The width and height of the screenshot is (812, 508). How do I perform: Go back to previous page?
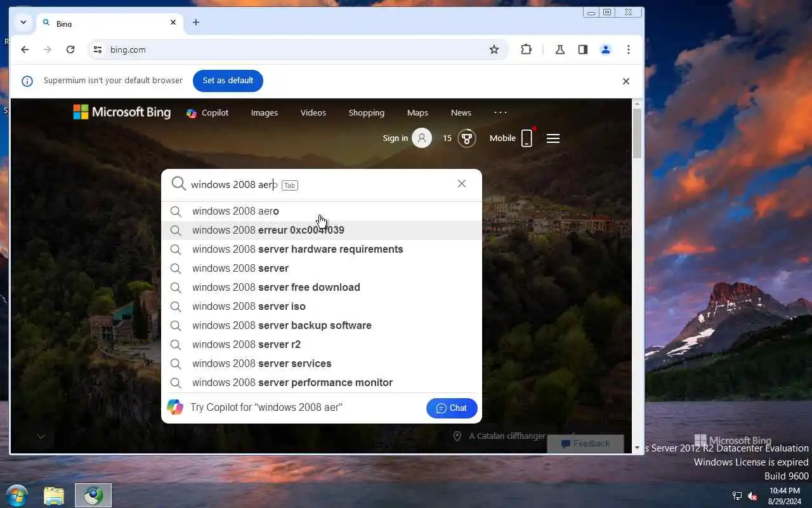[25, 50]
